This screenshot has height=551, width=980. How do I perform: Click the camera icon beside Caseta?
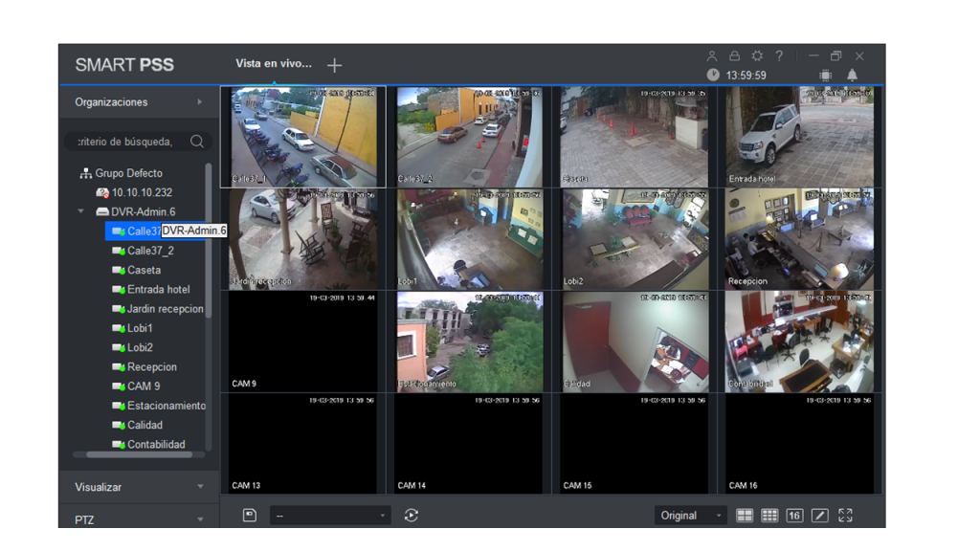click(x=118, y=270)
